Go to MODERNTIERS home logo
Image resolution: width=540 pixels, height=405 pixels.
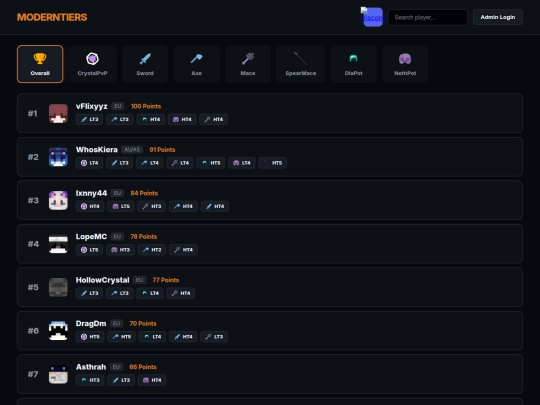(x=52, y=17)
